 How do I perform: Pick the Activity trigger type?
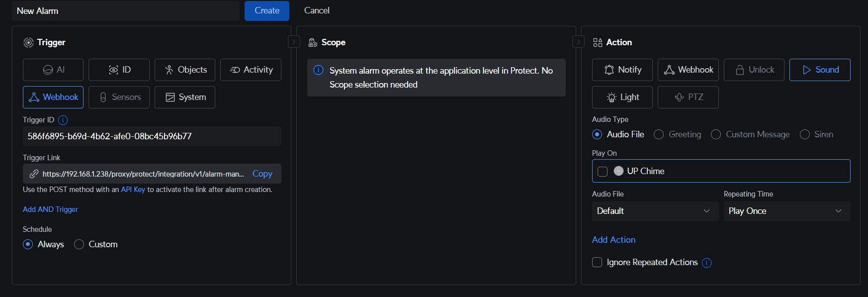click(x=251, y=70)
